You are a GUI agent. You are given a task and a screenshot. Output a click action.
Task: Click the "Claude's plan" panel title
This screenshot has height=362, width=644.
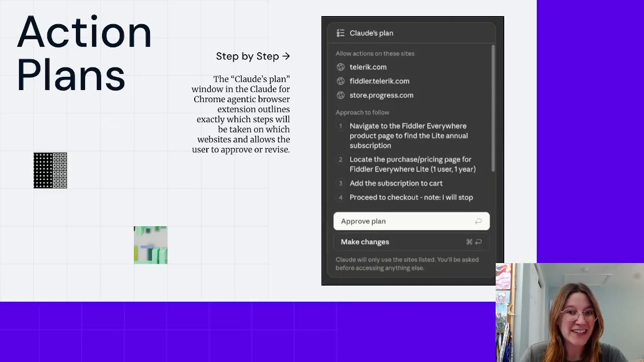pos(371,33)
